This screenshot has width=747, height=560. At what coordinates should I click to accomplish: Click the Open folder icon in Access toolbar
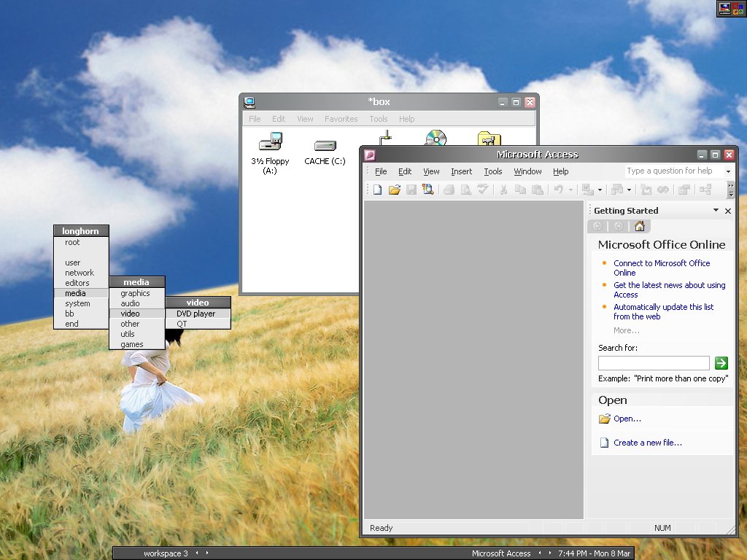click(395, 190)
